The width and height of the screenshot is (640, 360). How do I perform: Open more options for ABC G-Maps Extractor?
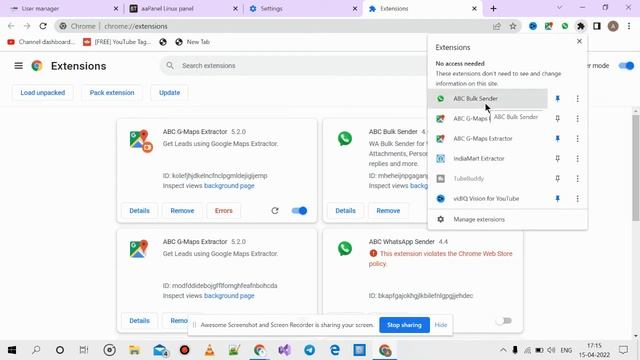tap(577, 138)
